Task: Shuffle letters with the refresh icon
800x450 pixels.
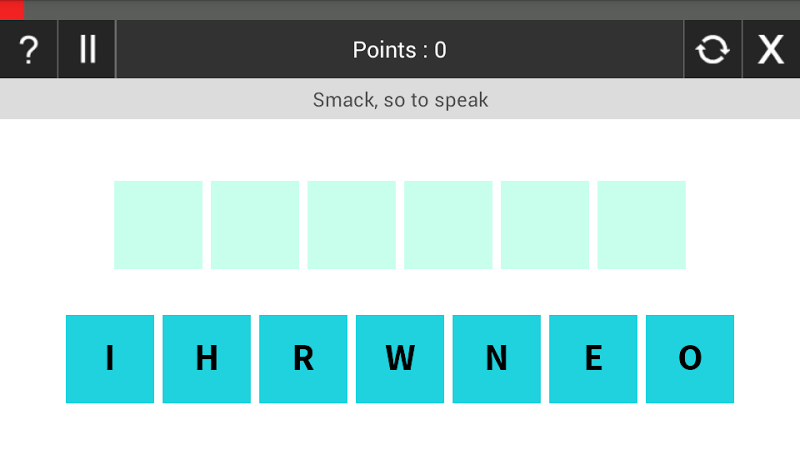Action: click(712, 49)
